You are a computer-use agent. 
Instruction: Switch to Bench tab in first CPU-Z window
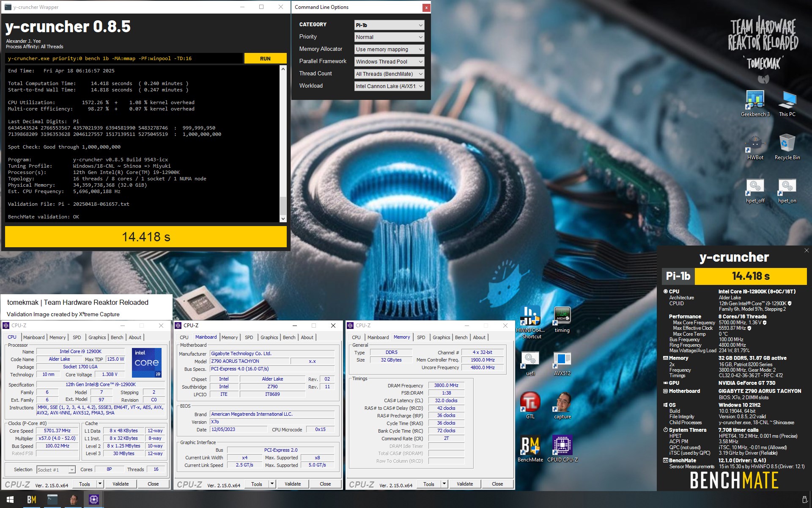[117, 337]
